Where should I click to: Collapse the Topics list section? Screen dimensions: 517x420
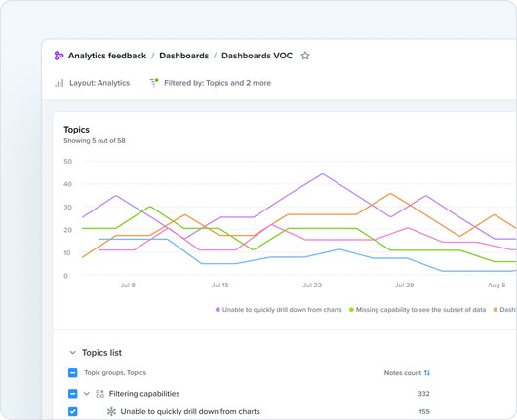pos(73,353)
